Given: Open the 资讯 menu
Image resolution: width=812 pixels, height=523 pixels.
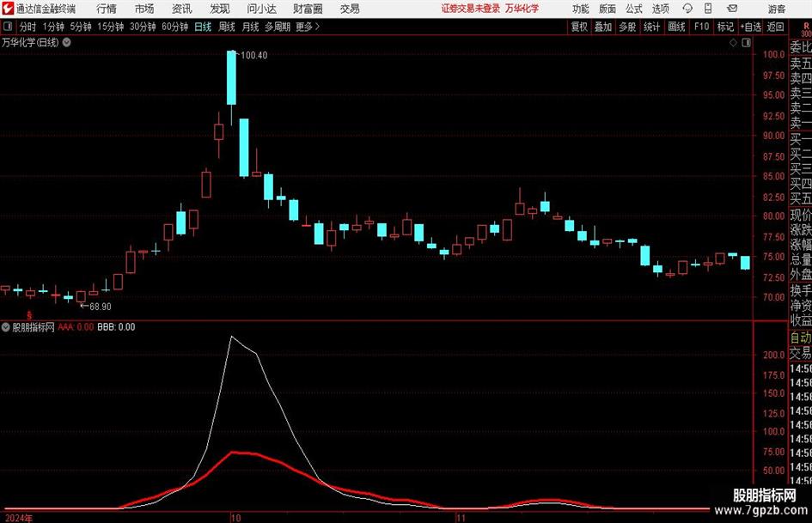Looking at the screenshot, I should pyautogui.click(x=182, y=9).
